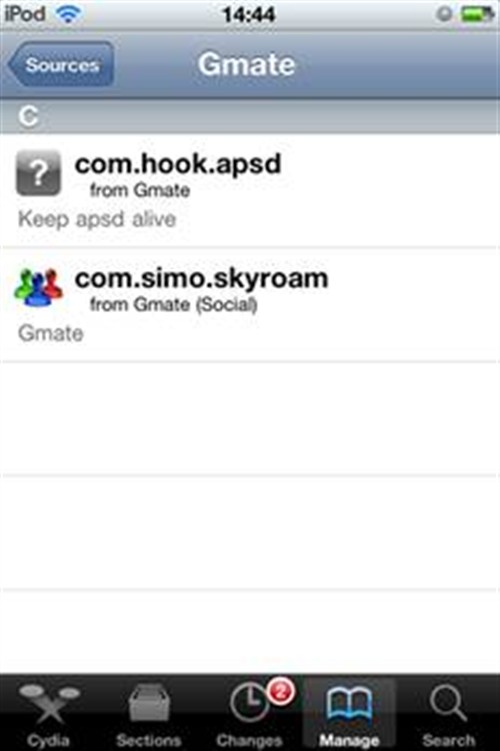Tap the red 2 badge on Changes
Image resolution: width=500 pixels, height=751 pixels.
[281, 692]
